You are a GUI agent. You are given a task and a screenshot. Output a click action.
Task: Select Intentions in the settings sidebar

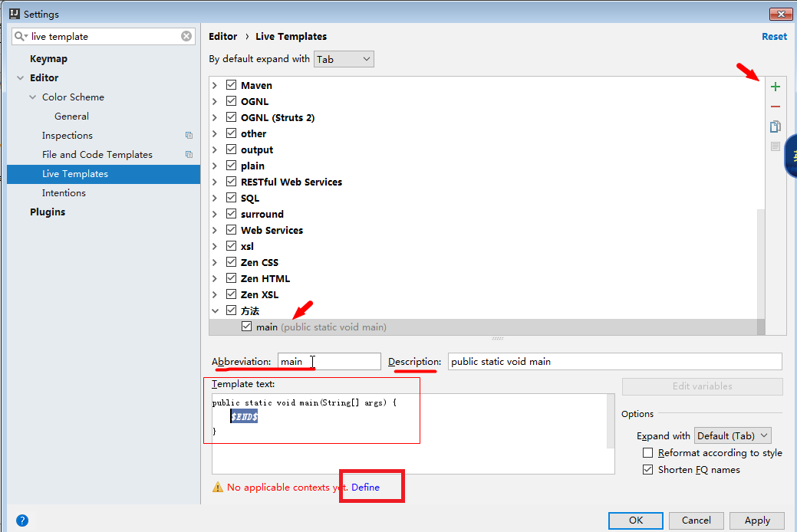coord(64,192)
